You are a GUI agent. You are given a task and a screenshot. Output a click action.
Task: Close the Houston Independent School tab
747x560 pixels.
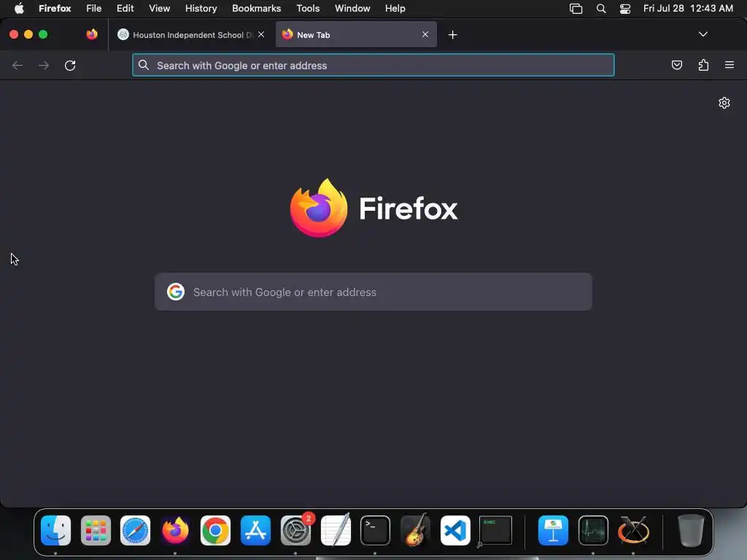(261, 34)
